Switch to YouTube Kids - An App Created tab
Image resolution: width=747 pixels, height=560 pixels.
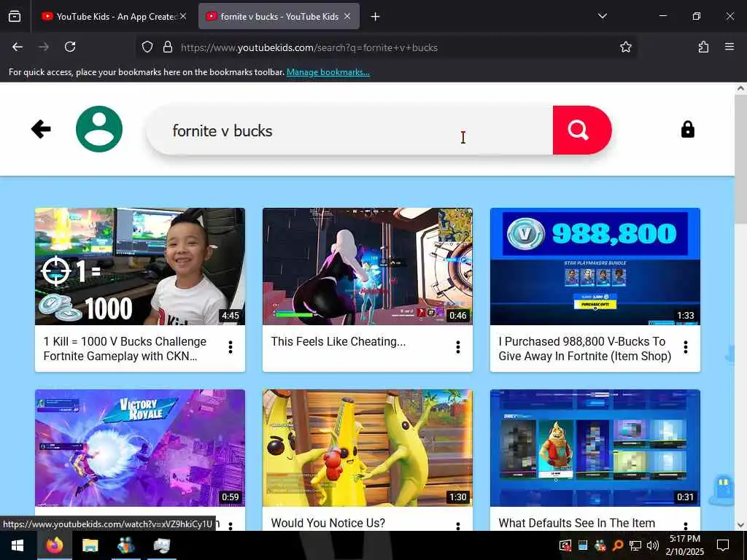[x=113, y=17]
